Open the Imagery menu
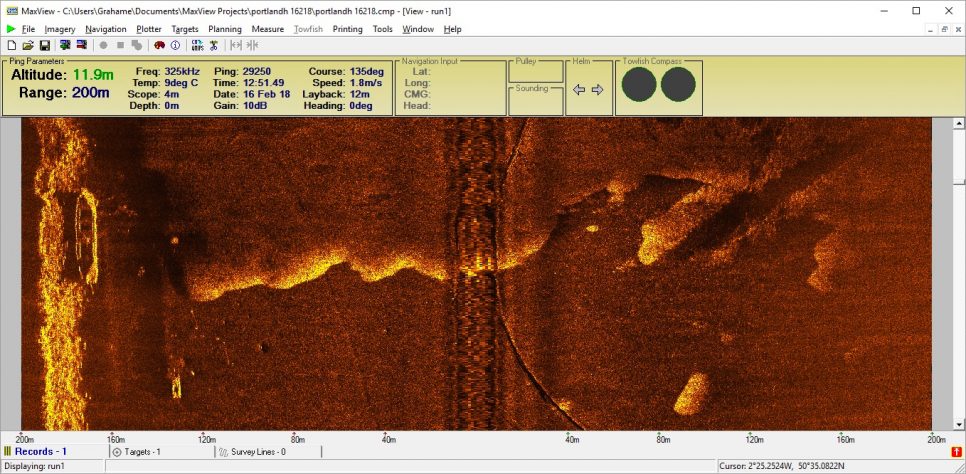966x474 pixels. click(60, 29)
